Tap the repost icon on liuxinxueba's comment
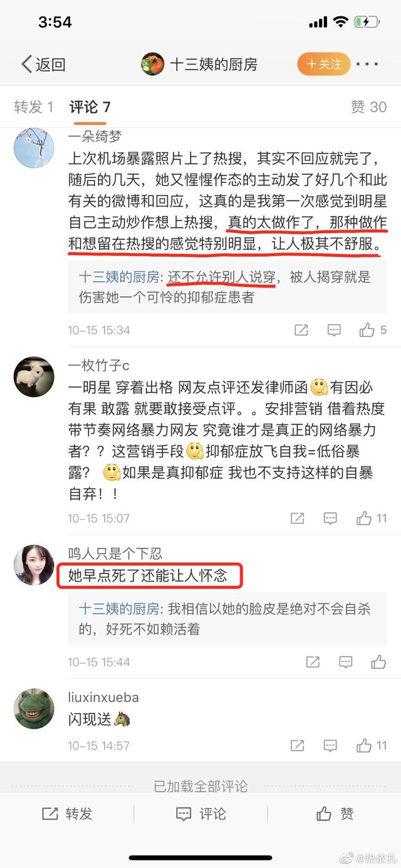 click(297, 746)
